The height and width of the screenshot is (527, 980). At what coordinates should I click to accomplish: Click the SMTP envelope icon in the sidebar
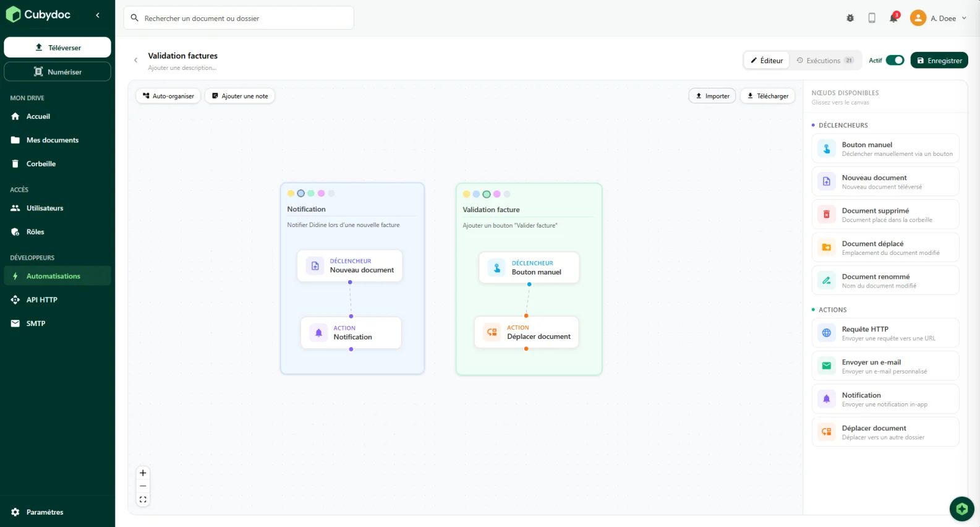[x=15, y=323]
